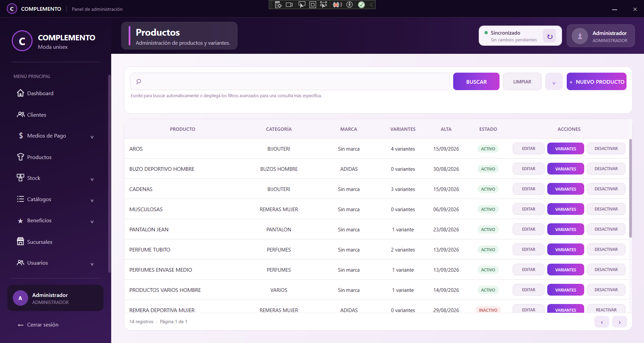Click the video camera icon in debug toolbar
This screenshot has height=343, width=644.
pos(289,5)
